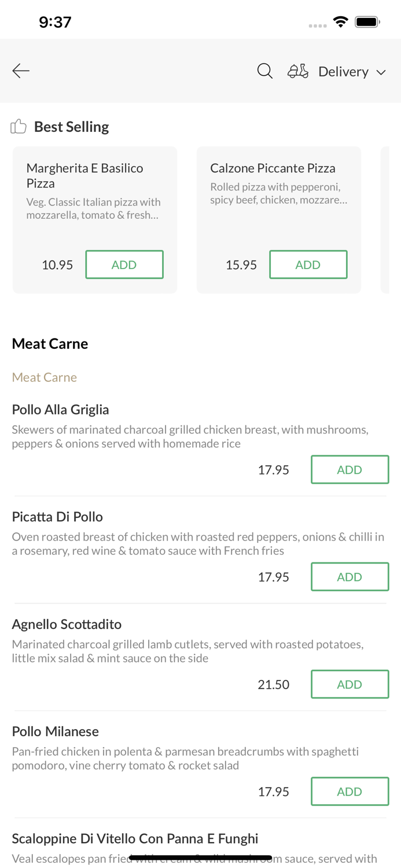
Task: Add Margherita E Basilico Pizza to order
Action: pyautogui.click(x=124, y=264)
